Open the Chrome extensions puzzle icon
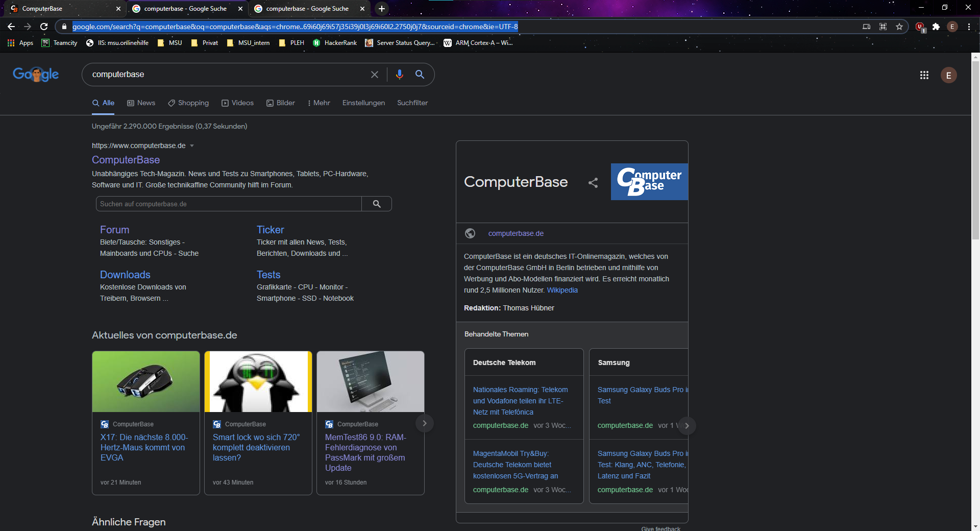The width and height of the screenshot is (980, 531). point(936,27)
